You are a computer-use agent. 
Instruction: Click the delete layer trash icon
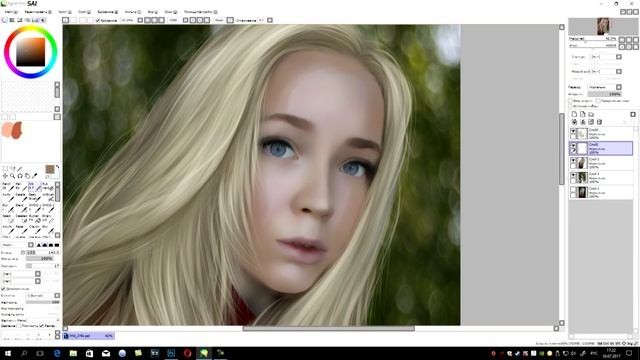click(600, 122)
